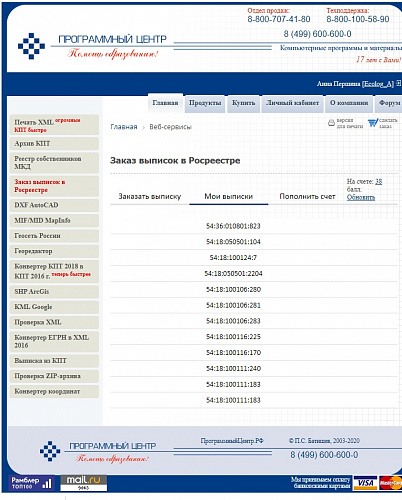Open Конвертер ЕГРН в XML 2016 item
The image size is (402, 500).
tap(54, 342)
